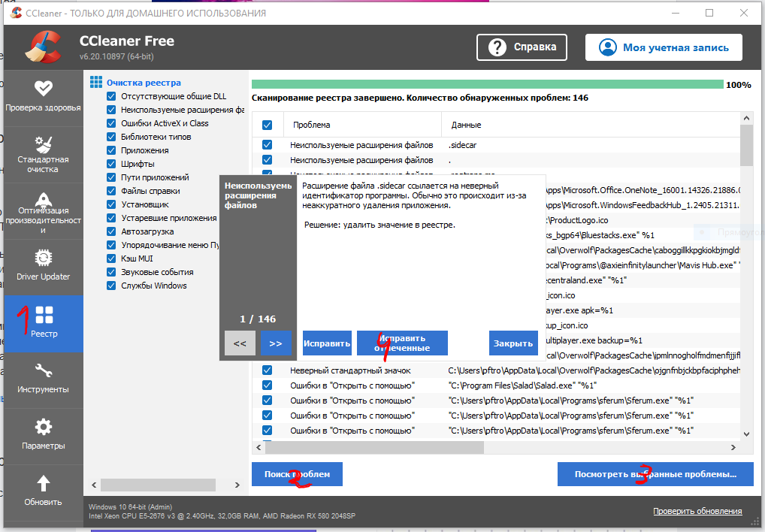Sort by the Данные column header
Viewport: 765px width, 532px height.
coord(591,125)
